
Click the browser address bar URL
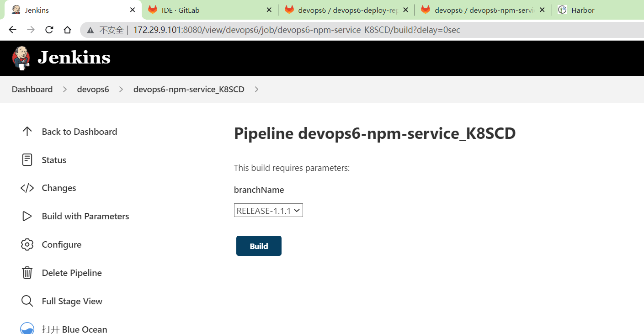pos(297,30)
